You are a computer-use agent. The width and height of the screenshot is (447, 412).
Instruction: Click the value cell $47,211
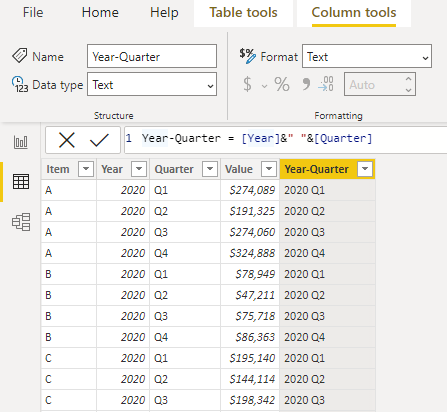point(250,295)
